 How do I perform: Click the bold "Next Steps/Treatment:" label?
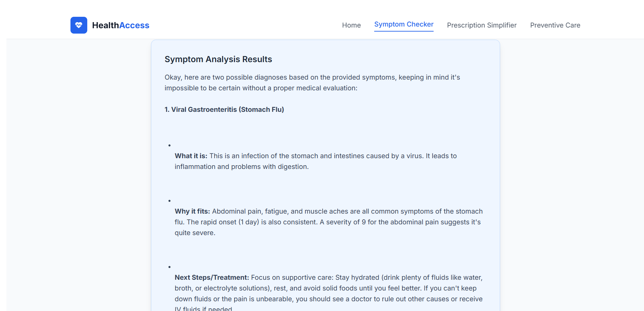pos(212,277)
